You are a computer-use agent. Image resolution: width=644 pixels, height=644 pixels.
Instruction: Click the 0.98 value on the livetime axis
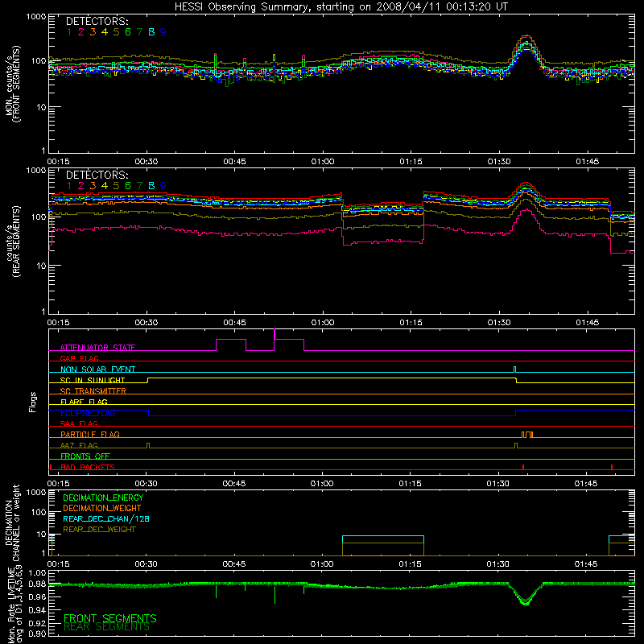[x=37, y=584]
